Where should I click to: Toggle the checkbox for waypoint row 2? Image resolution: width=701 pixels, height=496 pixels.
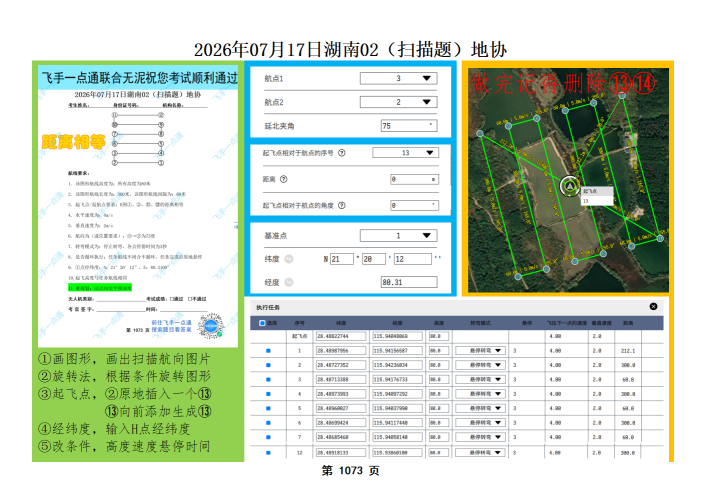coord(268,365)
